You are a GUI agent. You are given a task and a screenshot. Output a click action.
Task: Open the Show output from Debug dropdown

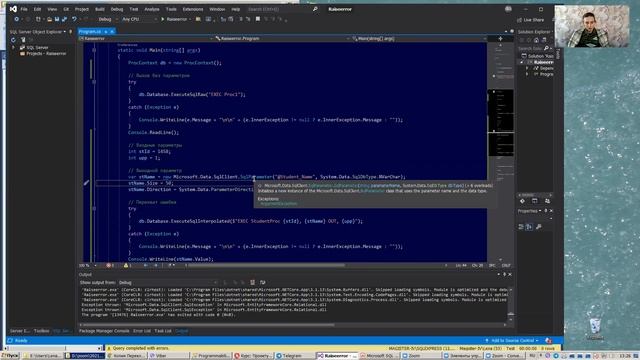[168, 282]
